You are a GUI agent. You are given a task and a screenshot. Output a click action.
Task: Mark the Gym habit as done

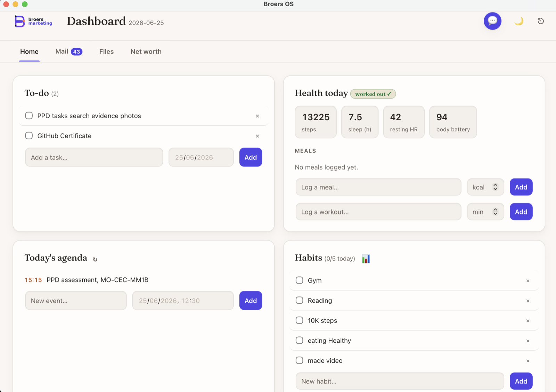click(x=299, y=280)
